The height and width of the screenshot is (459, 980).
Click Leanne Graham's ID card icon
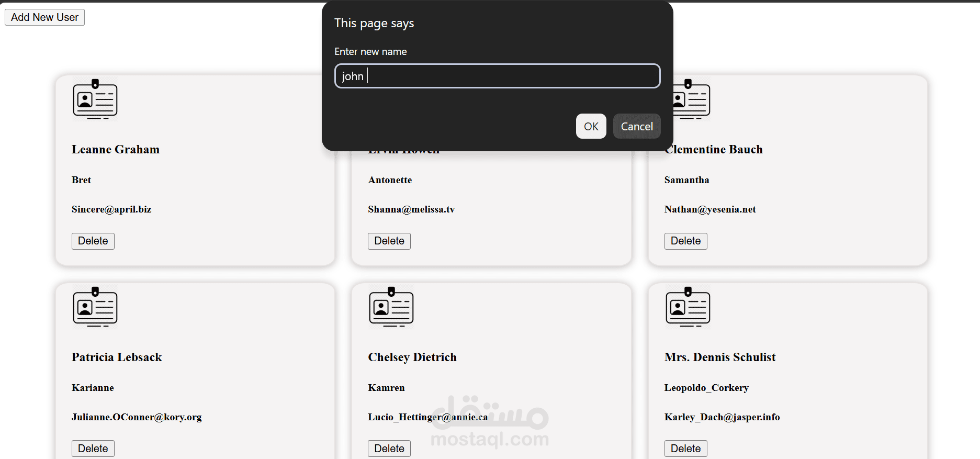[x=95, y=99]
